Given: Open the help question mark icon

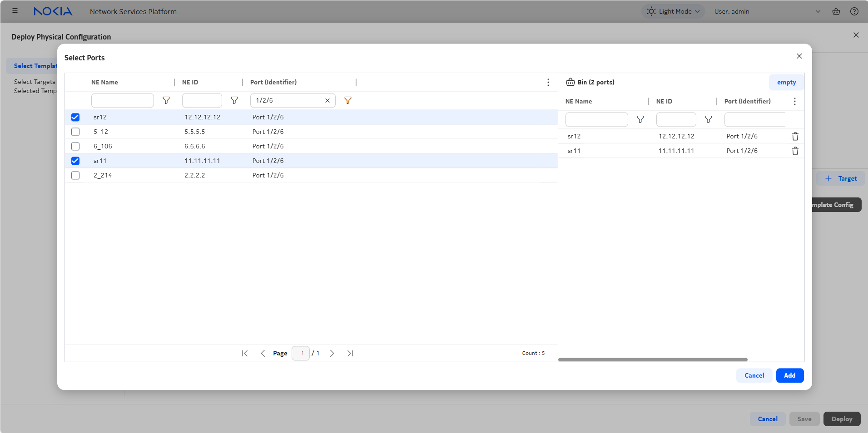Looking at the screenshot, I should 854,11.
